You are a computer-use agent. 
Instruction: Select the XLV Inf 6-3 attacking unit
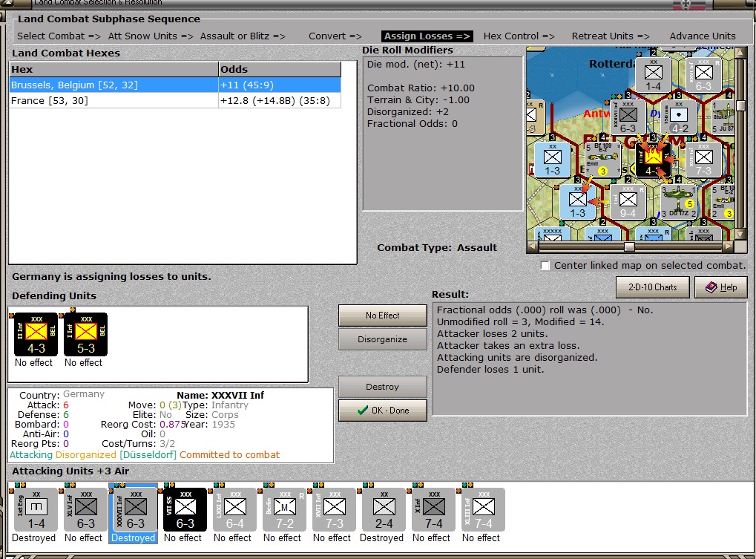(86, 509)
